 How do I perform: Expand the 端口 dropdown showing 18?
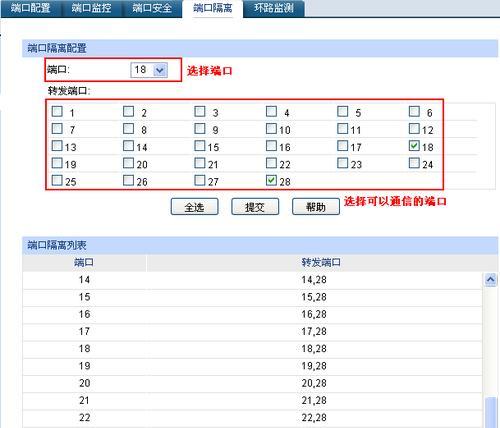click(x=149, y=70)
